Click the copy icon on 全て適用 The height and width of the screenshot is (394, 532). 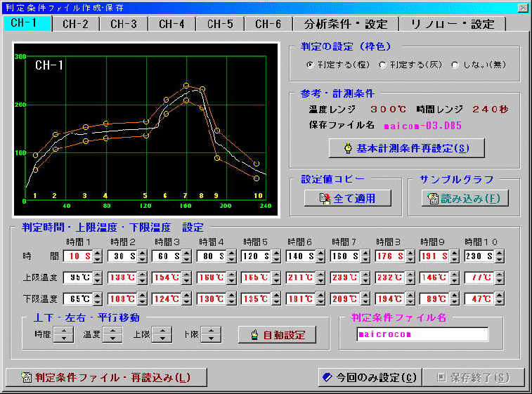click(325, 198)
